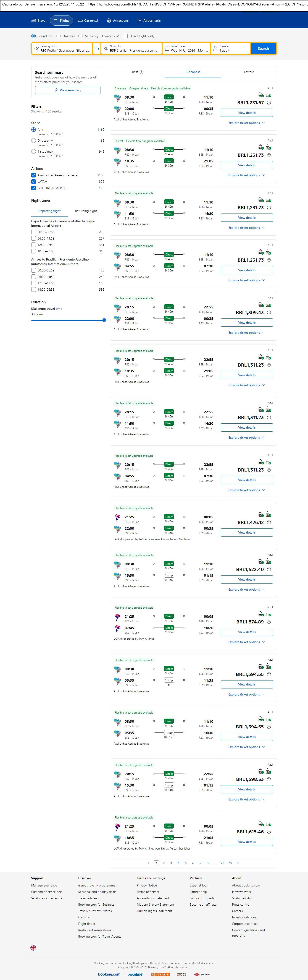The image size is (308, 980).
Task: Expand ticket options for the BRL1,309.43 flight
Action: pos(246,333)
